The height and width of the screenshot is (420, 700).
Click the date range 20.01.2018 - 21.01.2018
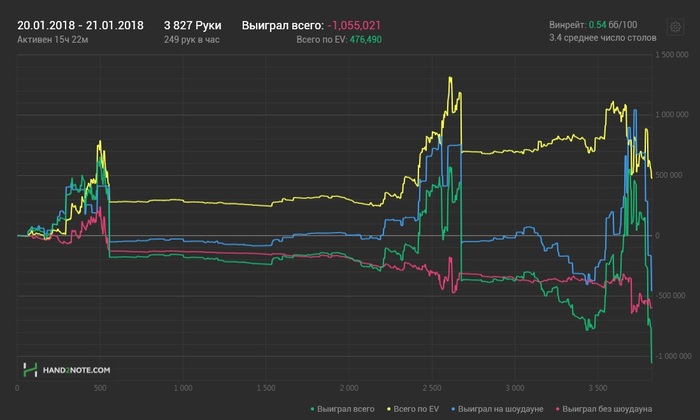80,25
